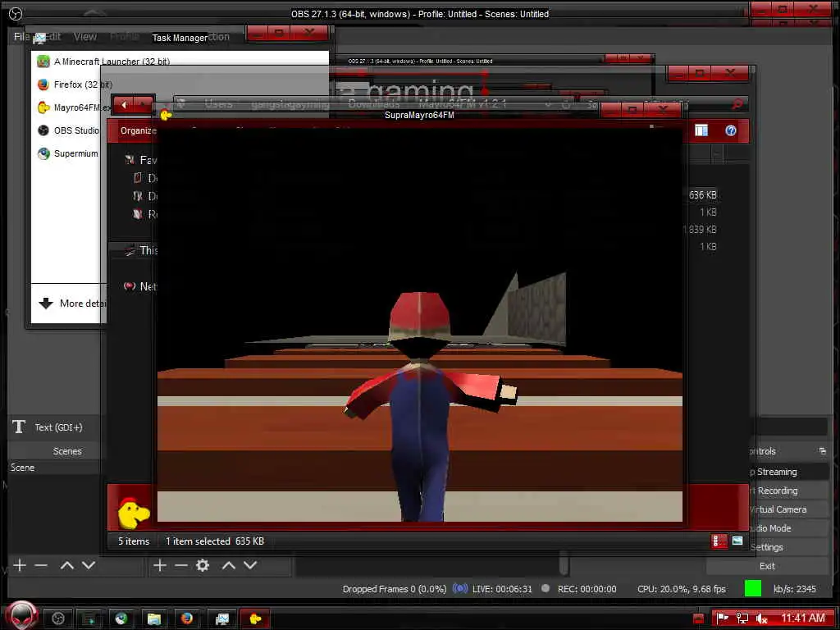Open Explorer help question-mark icon

coord(731,130)
